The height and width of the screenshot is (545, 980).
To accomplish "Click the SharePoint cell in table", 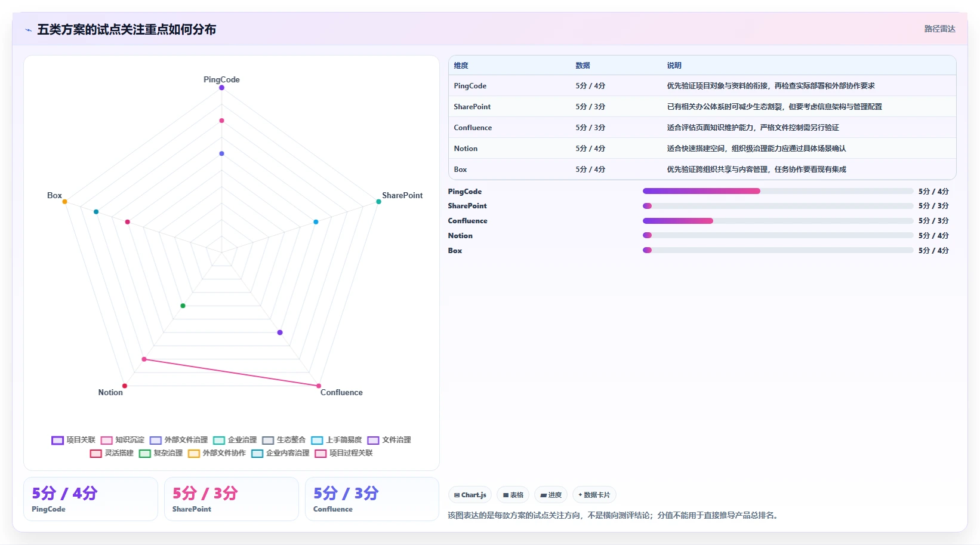I will 472,107.
